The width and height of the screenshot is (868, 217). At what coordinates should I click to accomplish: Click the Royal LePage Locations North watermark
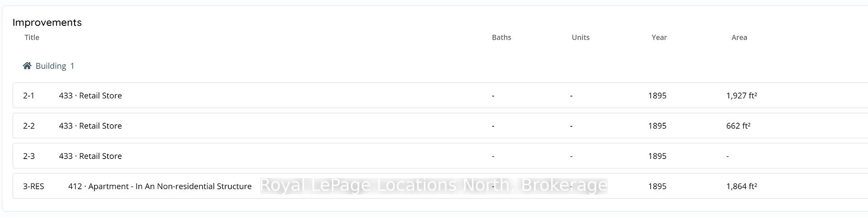[434, 185]
